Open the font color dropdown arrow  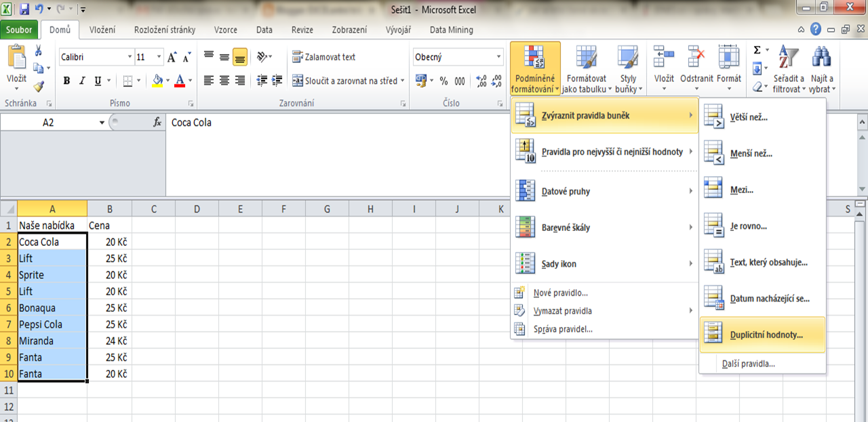190,81
